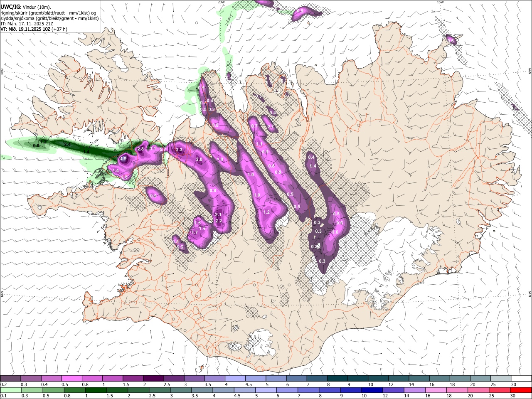Click the 'VT: Mið. 19.11.2025 10Z (+37 h)' line
This screenshot has width=532, height=399.
pos(34,29)
